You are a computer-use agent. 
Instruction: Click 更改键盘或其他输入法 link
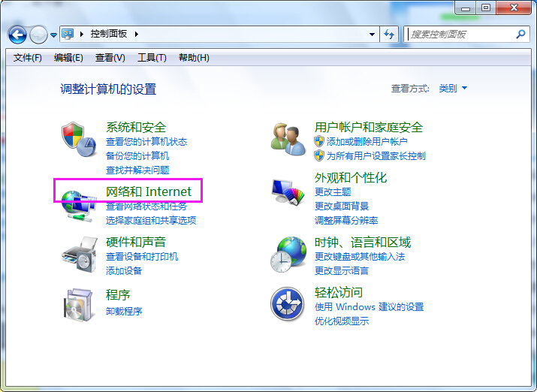pos(360,257)
